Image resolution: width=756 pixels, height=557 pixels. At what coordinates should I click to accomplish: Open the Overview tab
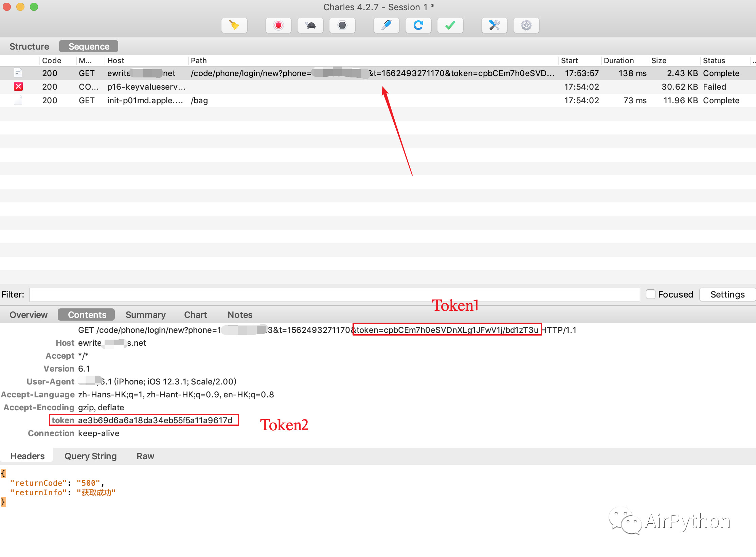click(x=29, y=315)
